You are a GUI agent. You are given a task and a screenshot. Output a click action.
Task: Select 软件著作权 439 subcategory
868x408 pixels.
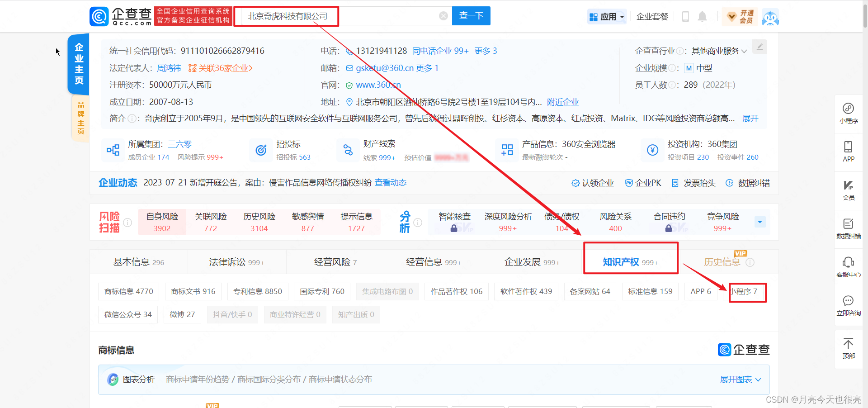tap(526, 291)
